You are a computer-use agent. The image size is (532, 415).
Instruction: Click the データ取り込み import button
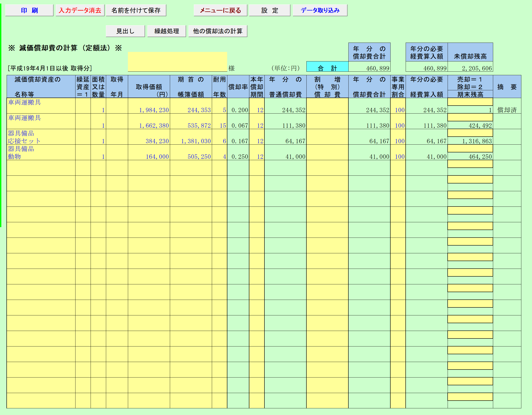pyautogui.click(x=320, y=10)
